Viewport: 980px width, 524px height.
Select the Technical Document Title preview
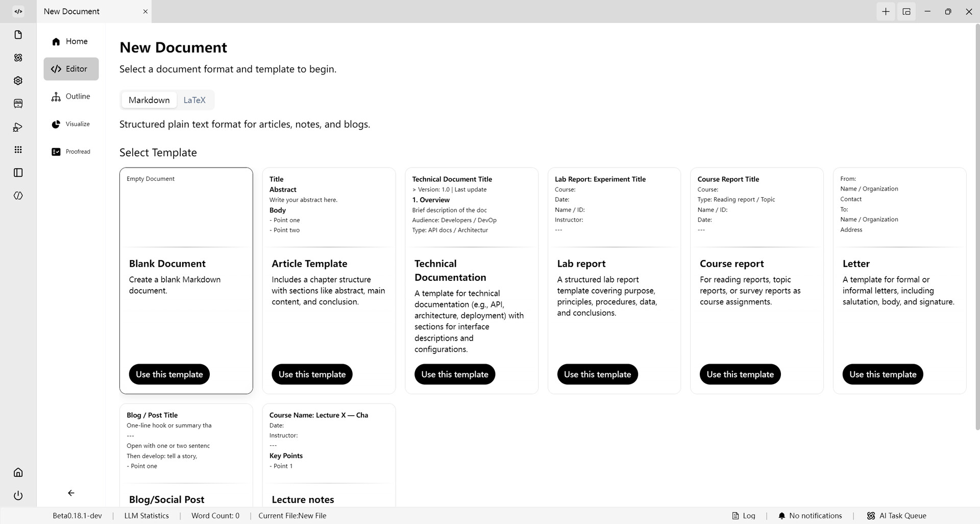pos(472,208)
